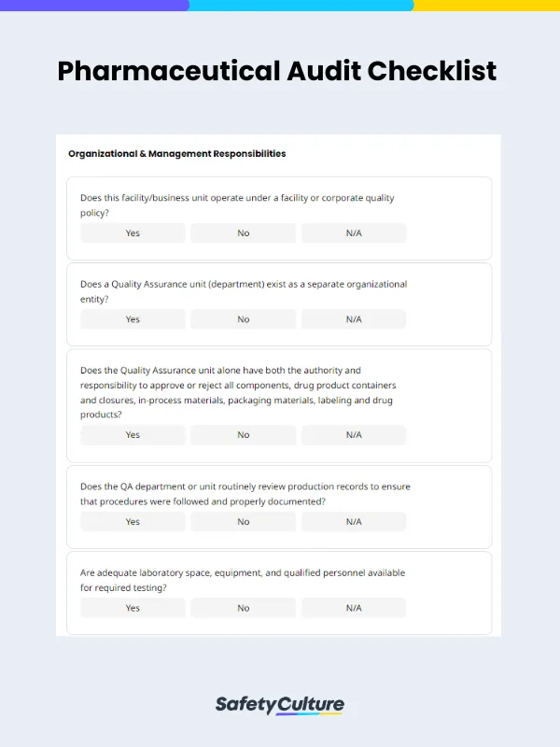Choose No for QA review of production records
The width and height of the screenshot is (560, 747).
click(244, 522)
